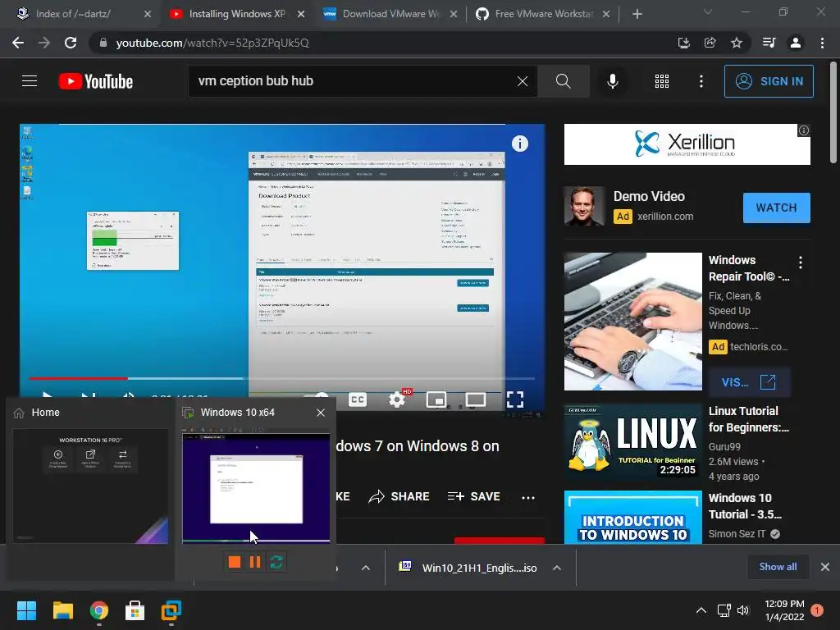840x630 pixels.
Task: Open File Explorer from the taskbar
Action: [x=62, y=610]
